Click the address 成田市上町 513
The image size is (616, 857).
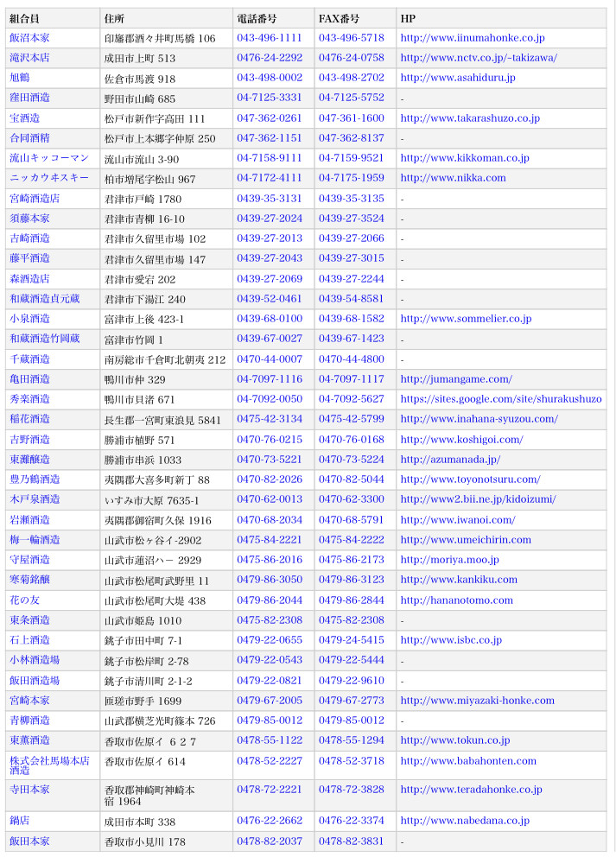139,58
